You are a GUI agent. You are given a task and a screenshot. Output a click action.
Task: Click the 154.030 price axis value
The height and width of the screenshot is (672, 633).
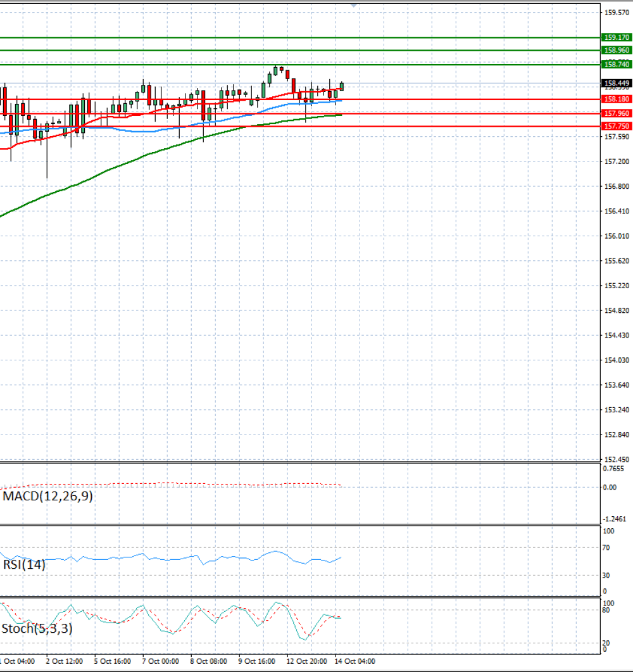[x=617, y=360]
